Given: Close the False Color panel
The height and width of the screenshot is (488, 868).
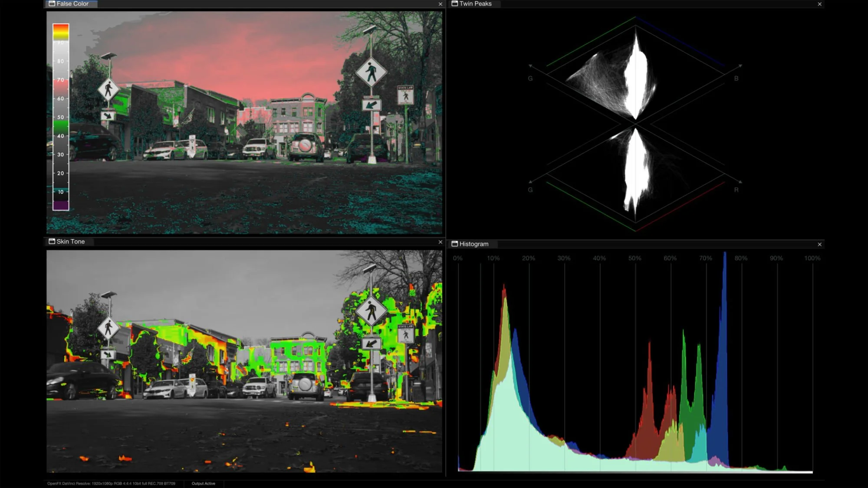Looking at the screenshot, I should coord(440,4).
